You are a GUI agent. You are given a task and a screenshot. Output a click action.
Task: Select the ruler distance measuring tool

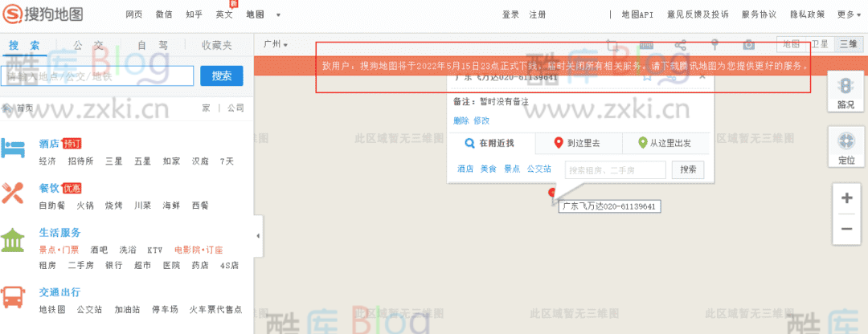click(646, 45)
